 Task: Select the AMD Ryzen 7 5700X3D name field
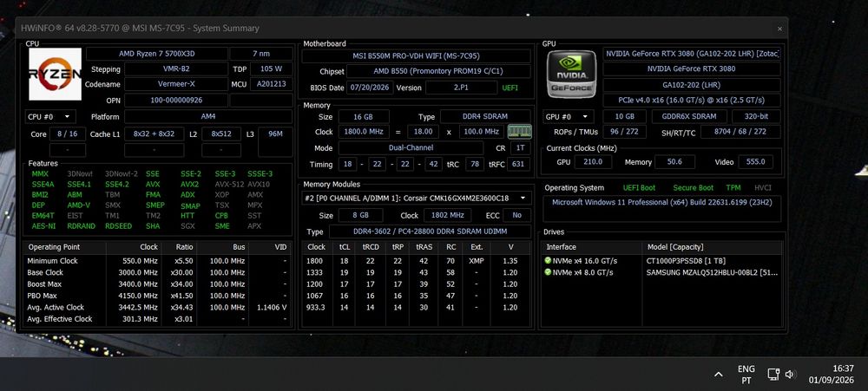(156, 54)
